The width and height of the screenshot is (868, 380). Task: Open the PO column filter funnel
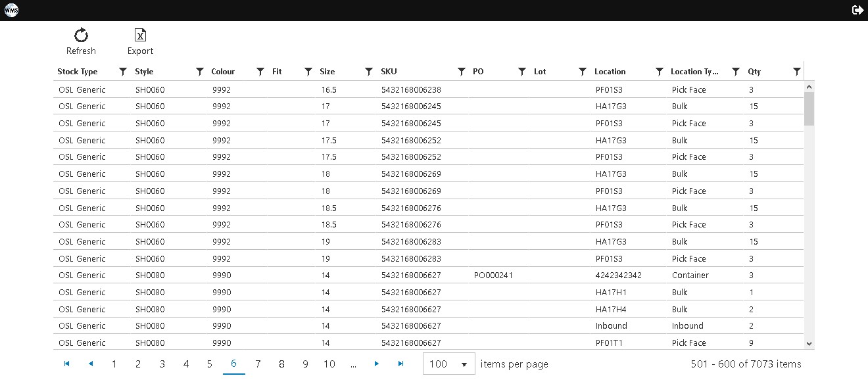point(521,72)
